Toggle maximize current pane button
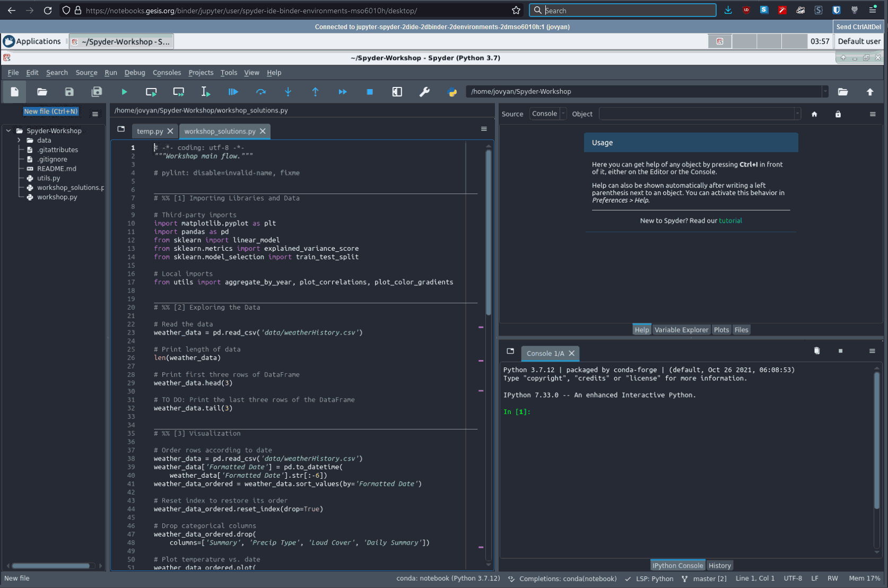 [x=397, y=92]
